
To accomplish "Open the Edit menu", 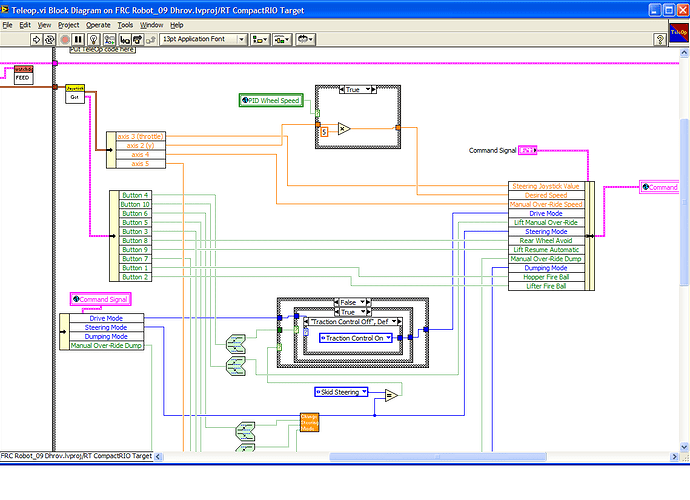I will click(x=25, y=25).
